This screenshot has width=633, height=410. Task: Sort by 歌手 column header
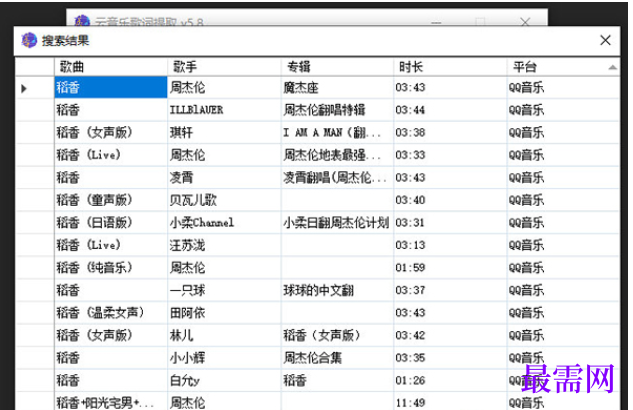224,67
